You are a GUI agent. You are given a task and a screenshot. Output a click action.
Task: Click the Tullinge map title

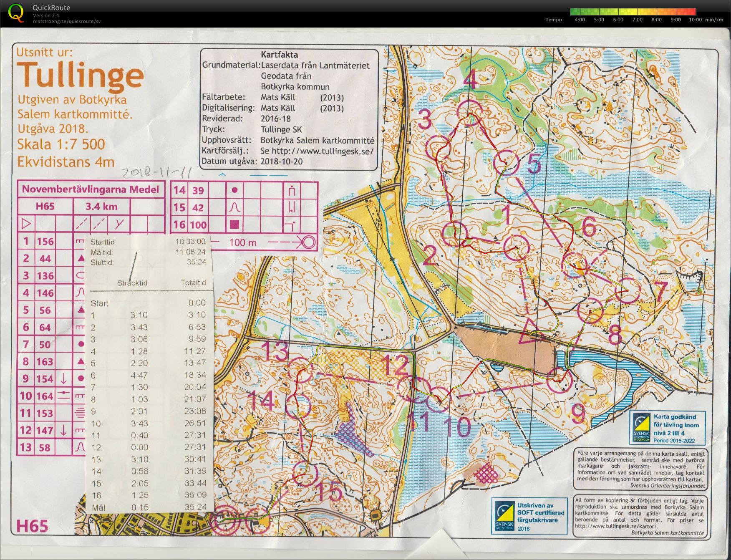pos(80,76)
